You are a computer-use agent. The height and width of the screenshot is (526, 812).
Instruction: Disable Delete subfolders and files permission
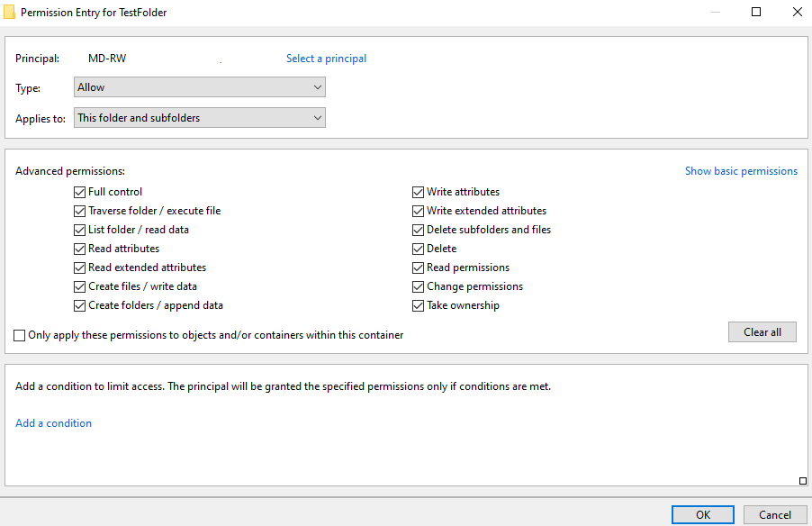pos(418,230)
